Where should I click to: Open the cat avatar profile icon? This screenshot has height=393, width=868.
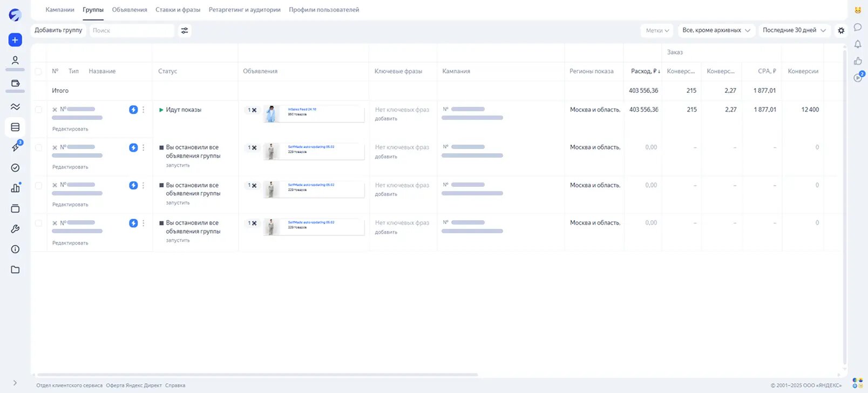858,10
